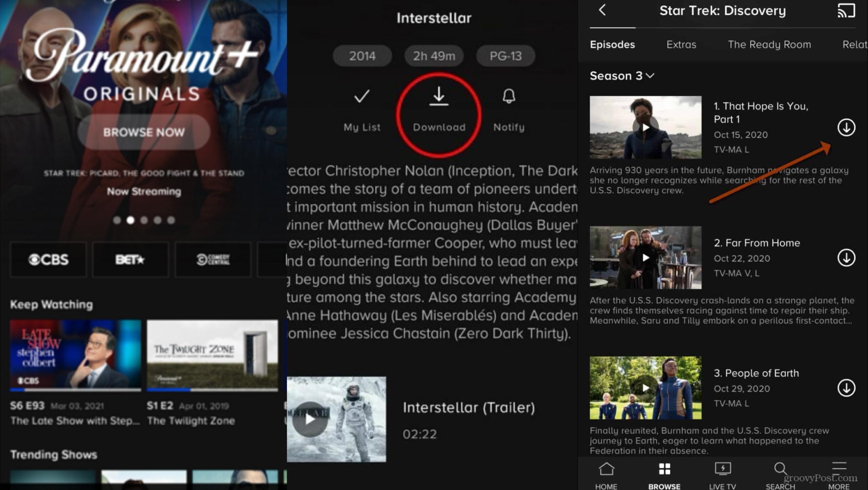Download episode 3 People of Earth
The image size is (868, 490).
click(846, 388)
